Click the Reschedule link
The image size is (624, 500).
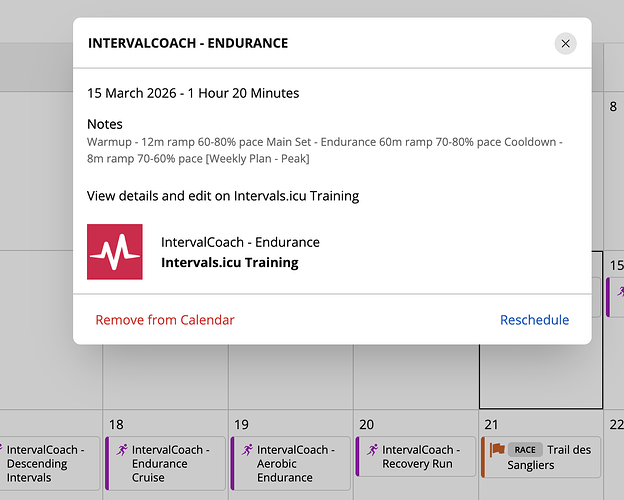534,320
